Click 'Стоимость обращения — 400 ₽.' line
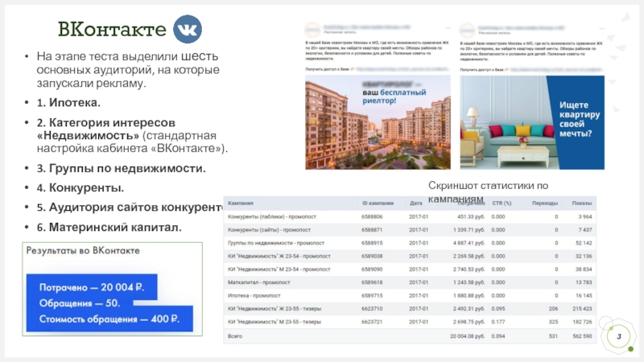 click(109, 319)
